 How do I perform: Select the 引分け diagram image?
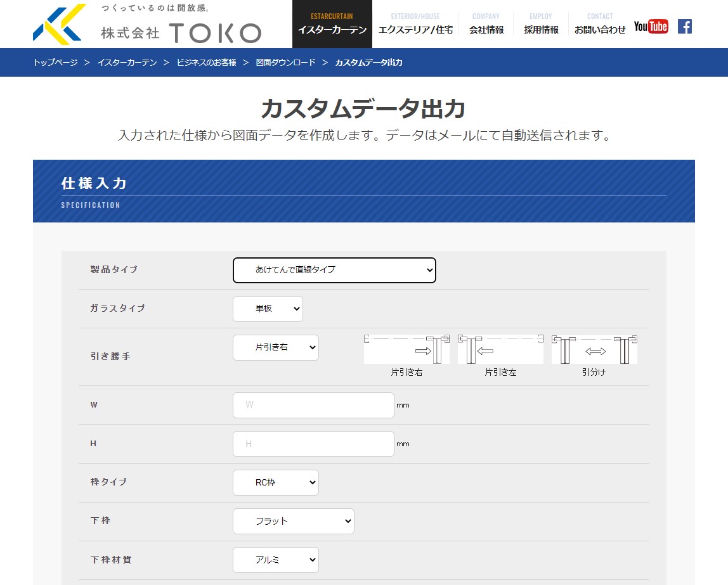click(594, 349)
